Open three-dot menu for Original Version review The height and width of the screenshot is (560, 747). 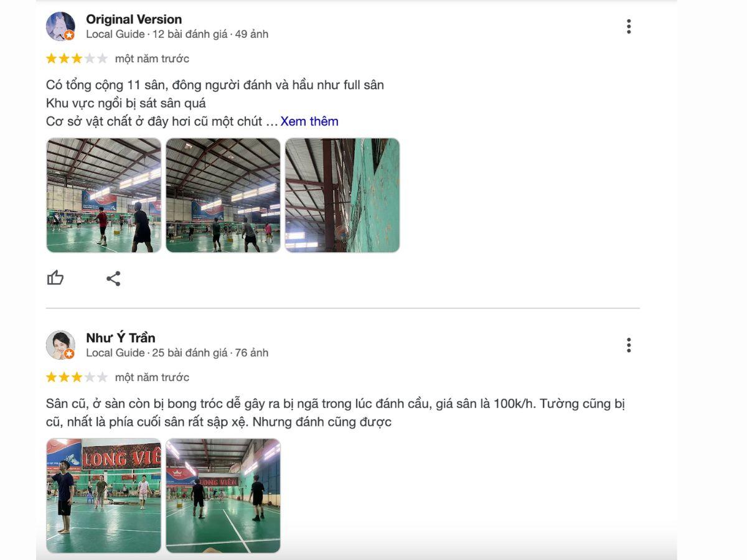(629, 26)
